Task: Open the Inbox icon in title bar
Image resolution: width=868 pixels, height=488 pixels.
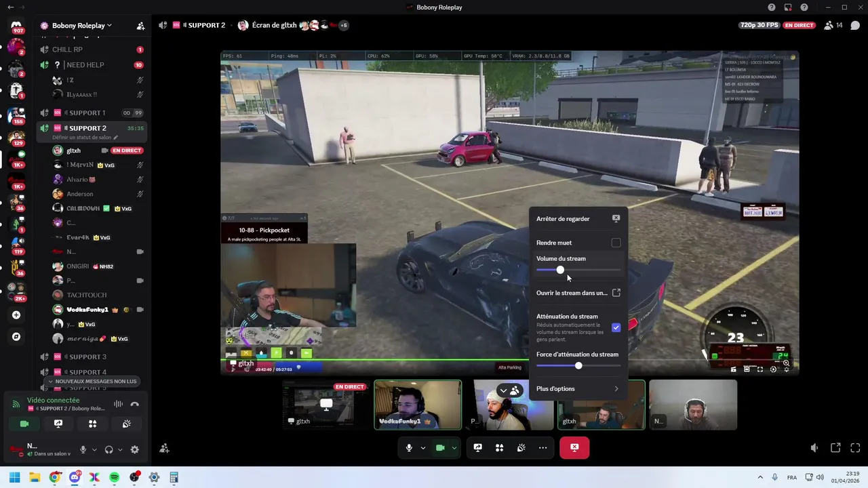Action: point(787,7)
